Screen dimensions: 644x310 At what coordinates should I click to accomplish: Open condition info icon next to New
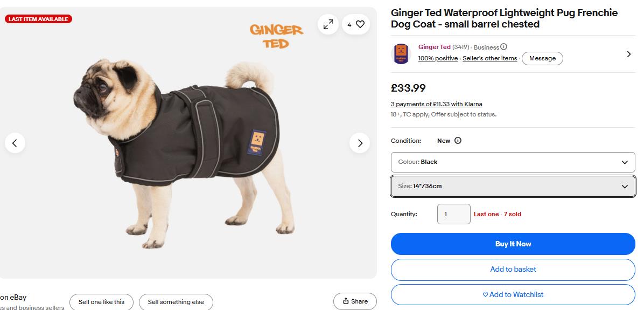tap(458, 141)
